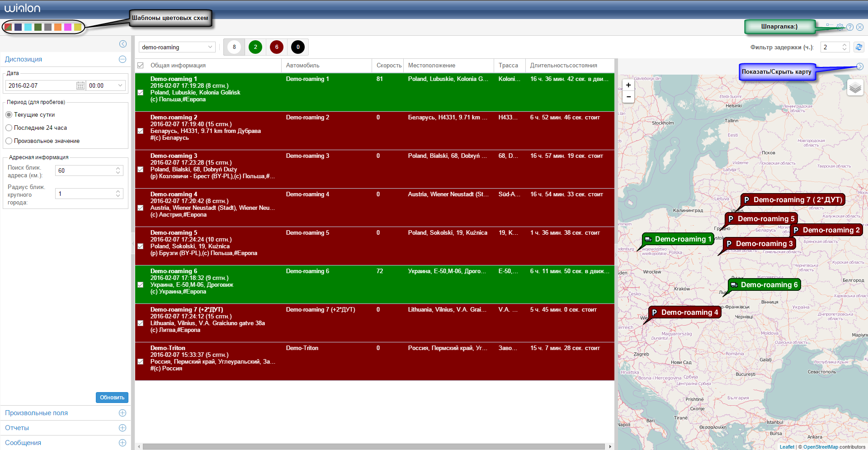Select the 'Последние 24 часа' radio option
Screen dimensions: 868x450
coord(9,128)
